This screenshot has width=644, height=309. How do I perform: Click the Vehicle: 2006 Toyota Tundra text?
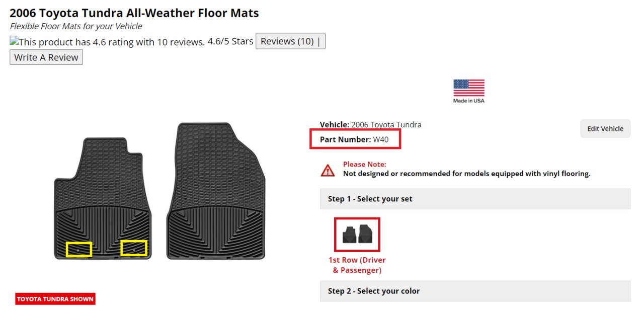tap(370, 124)
